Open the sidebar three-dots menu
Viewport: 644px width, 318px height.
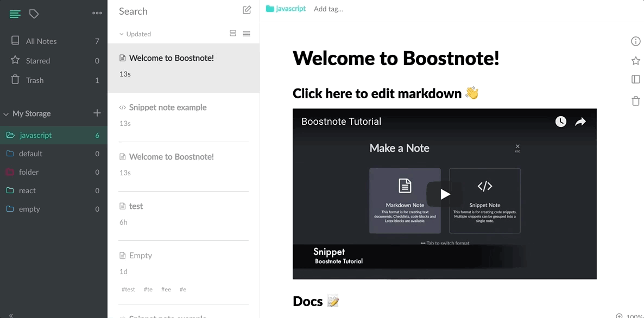[x=97, y=13]
